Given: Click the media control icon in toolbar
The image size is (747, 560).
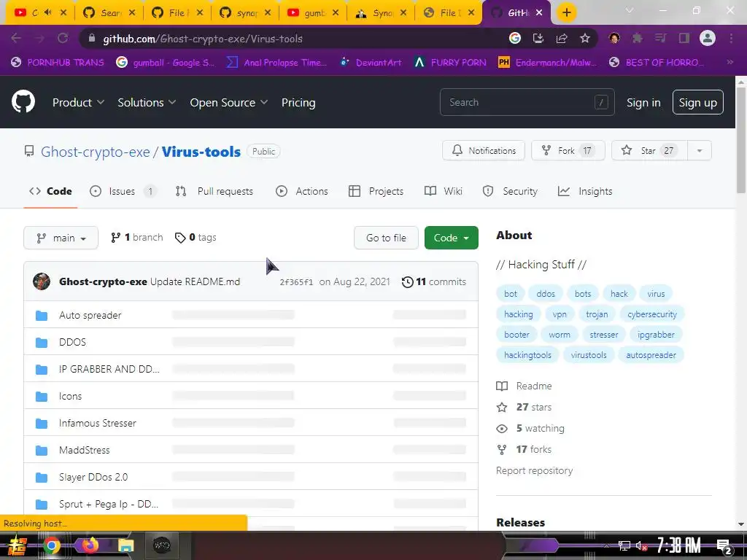Looking at the screenshot, I should 660,39.
